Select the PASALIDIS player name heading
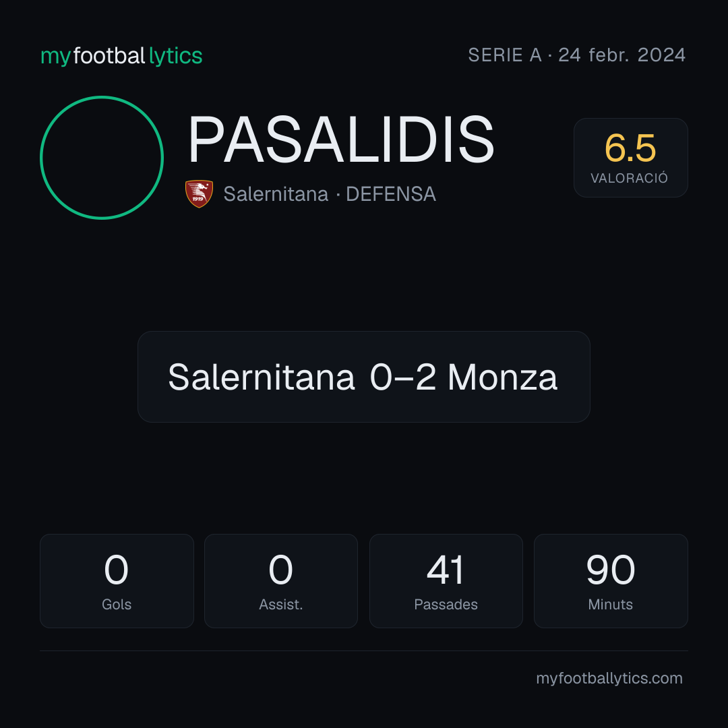This screenshot has height=728, width=728. 341,140
